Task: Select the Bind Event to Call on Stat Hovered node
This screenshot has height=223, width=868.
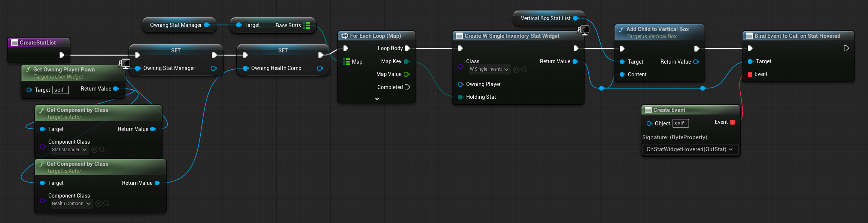Action: pyautogui.click(x=797, y=36)
